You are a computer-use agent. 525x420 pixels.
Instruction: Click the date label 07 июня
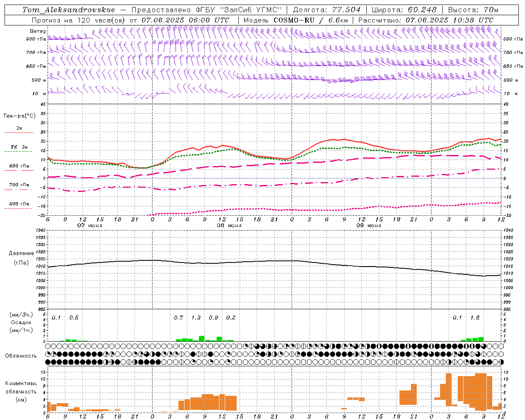click(90, 226)
